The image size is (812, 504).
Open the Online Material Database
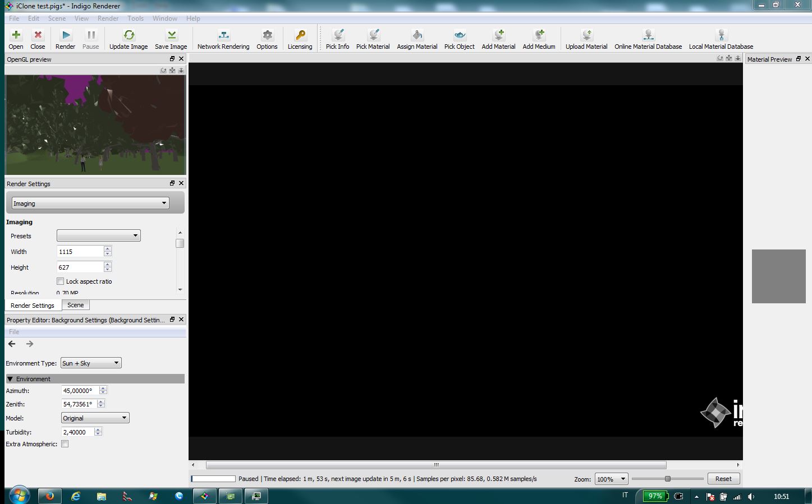click(648, 36)
